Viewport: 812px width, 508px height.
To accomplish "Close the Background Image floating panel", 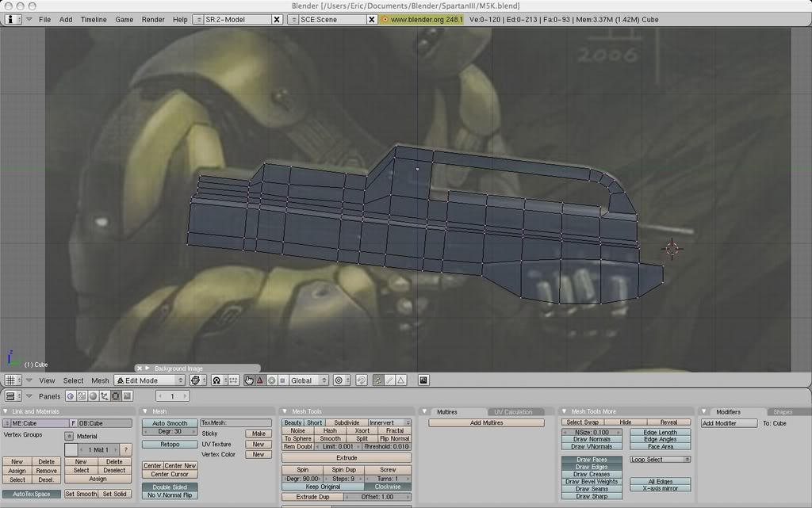I will [x=140, y=369].
